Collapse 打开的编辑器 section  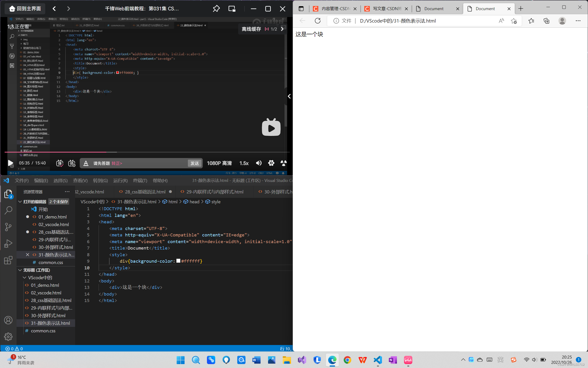tap(20, 202)
